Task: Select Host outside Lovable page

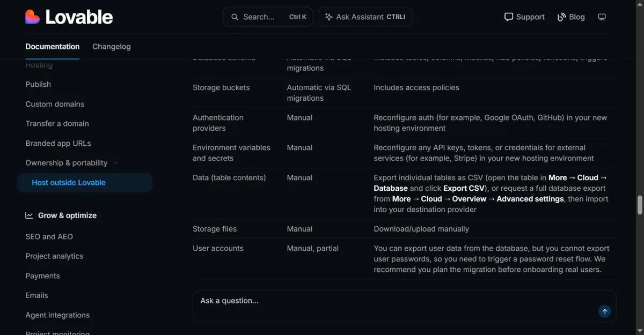Action: tap(85, 183)
